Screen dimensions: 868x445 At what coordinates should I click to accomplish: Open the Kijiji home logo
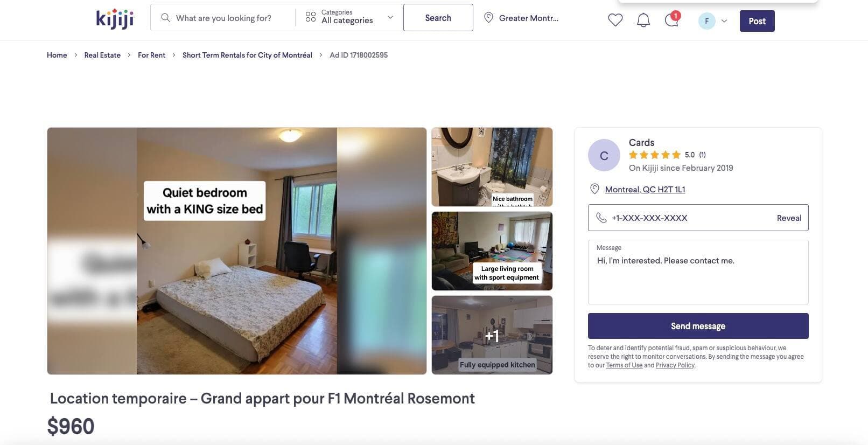(x=115, y=18)
